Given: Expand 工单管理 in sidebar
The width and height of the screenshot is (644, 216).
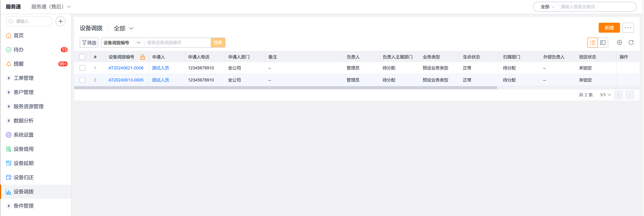Looking at the screenshot, I should pyautogui.click(x=9, y=78).
